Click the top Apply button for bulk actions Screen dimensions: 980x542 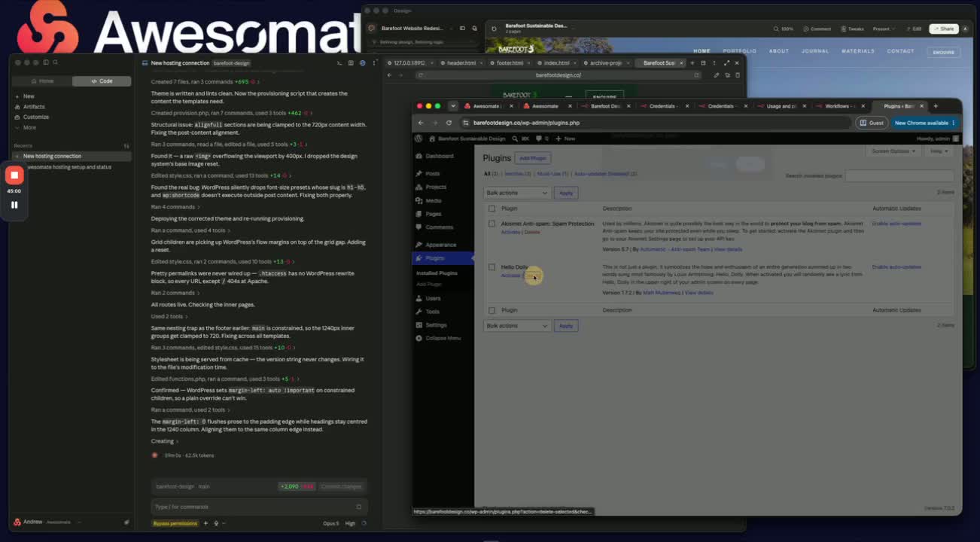(566, 193)
